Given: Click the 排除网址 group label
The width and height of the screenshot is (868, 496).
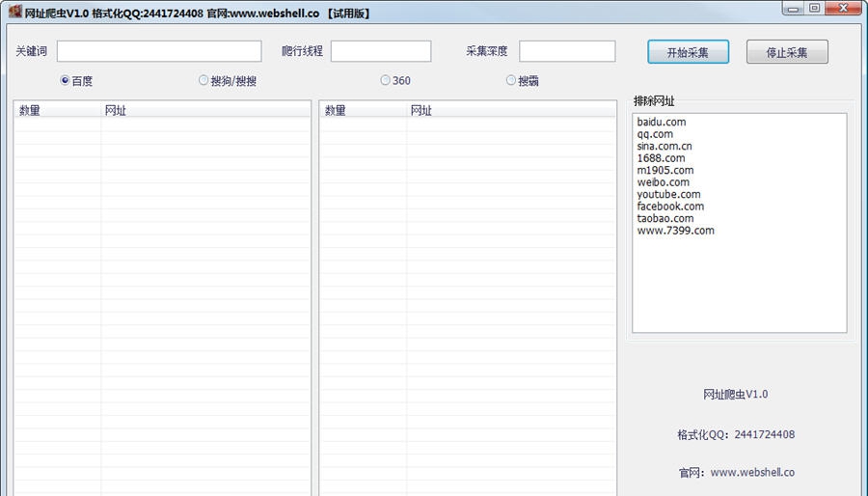Looking at the screenshot, I should click(x=654, y=101).
